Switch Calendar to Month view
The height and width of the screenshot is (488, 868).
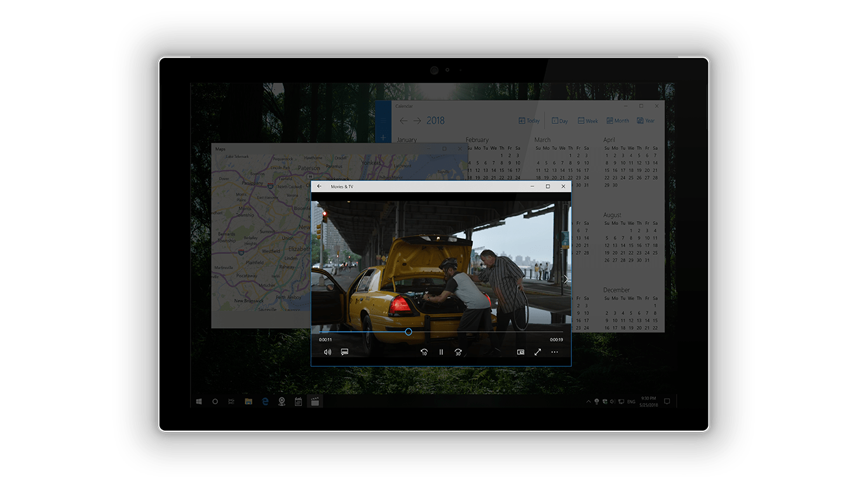618,121
